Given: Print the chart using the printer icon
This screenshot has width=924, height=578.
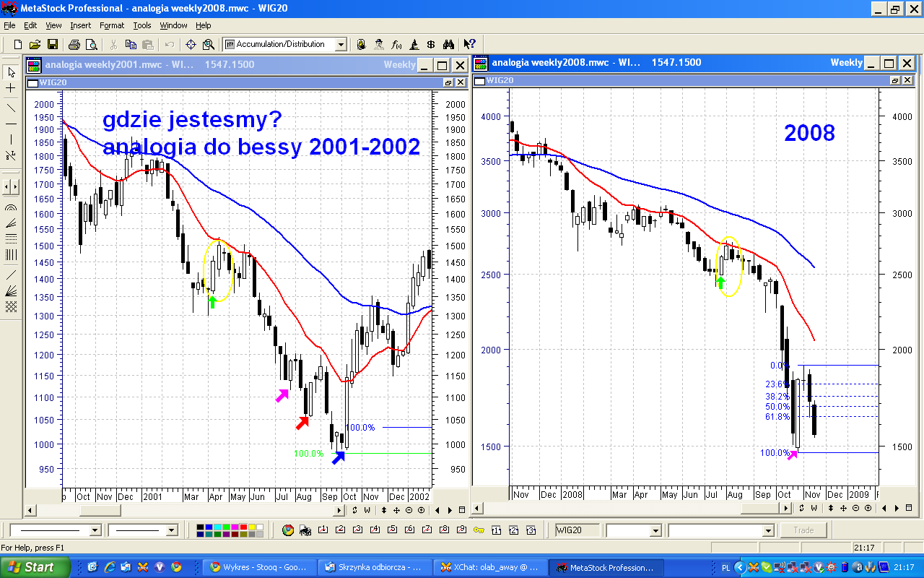Looking at the screenshot, I should pyautogui.click(x=74, y=44).
